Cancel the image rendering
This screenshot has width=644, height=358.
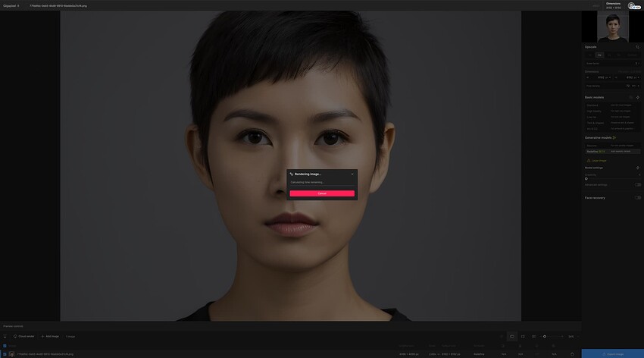pos(322,193)
